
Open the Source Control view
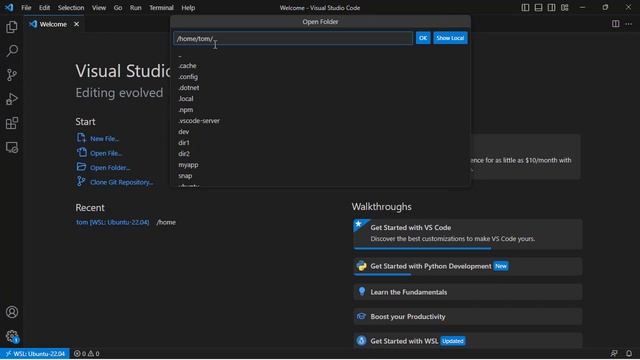pos(12,75)
